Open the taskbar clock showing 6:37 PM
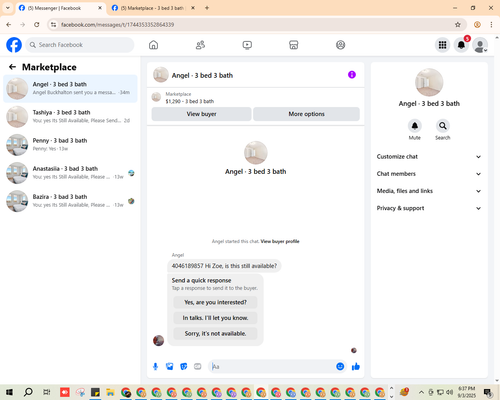Image resolution: width=500 pixels, height=400 pixels. pos(466,392)
